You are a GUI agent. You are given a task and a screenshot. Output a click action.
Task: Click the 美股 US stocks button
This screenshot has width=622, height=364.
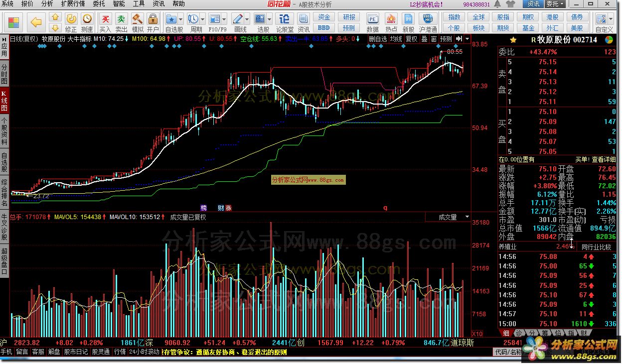(577, 28)
